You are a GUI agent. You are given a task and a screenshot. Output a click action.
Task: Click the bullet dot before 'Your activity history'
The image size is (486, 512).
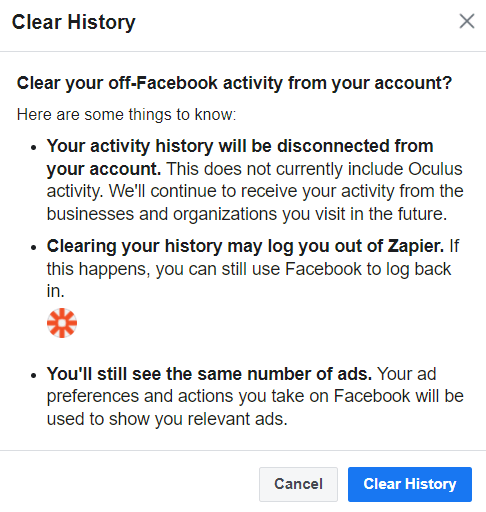coord(33,147)
